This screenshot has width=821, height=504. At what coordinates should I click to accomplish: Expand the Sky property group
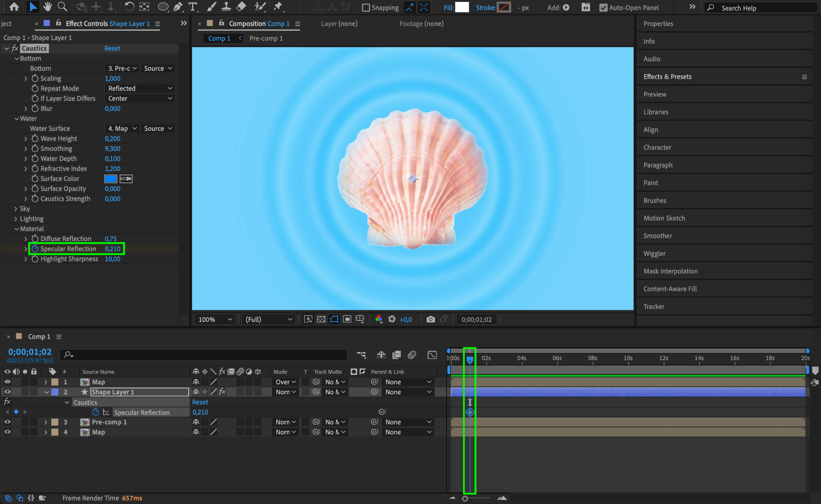point(16,209)
